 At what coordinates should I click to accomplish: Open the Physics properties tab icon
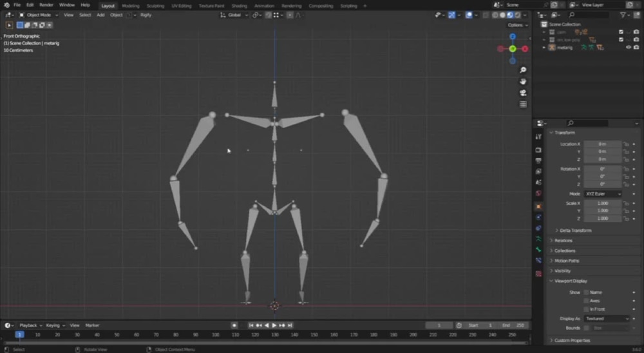[538, 217]
